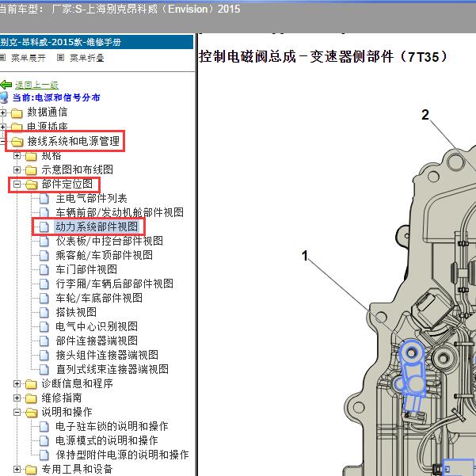Click the 搭铁视图 document icon
Screen dimensions: 476x476
click(44, 312)
